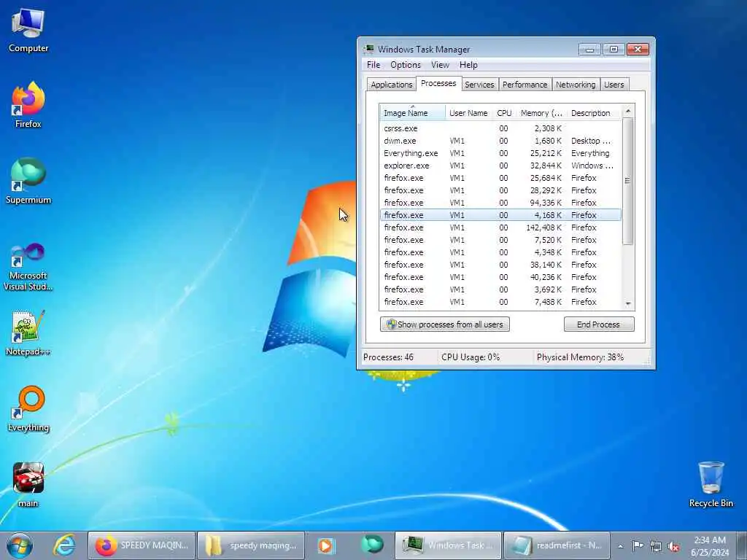
Task: Select firefox.exe using 7,520 K
Action: click(x=500, y=240)
